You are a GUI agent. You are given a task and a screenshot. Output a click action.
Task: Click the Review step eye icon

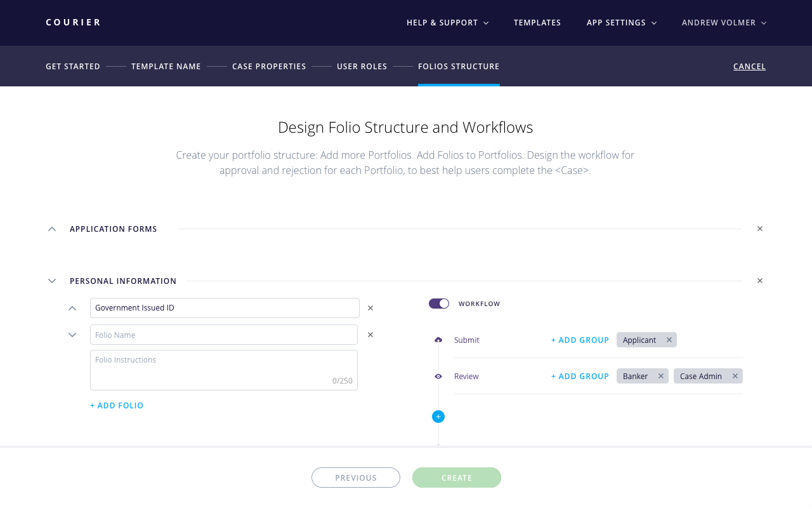point(438,377)
